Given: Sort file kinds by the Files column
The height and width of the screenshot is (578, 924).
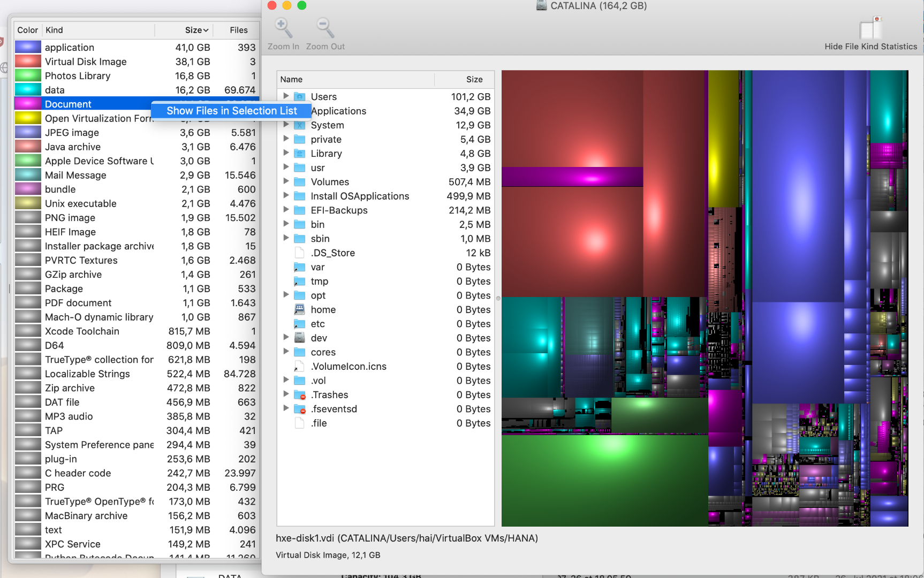Looking at the screenshot, I should click(x=238, y=31).
